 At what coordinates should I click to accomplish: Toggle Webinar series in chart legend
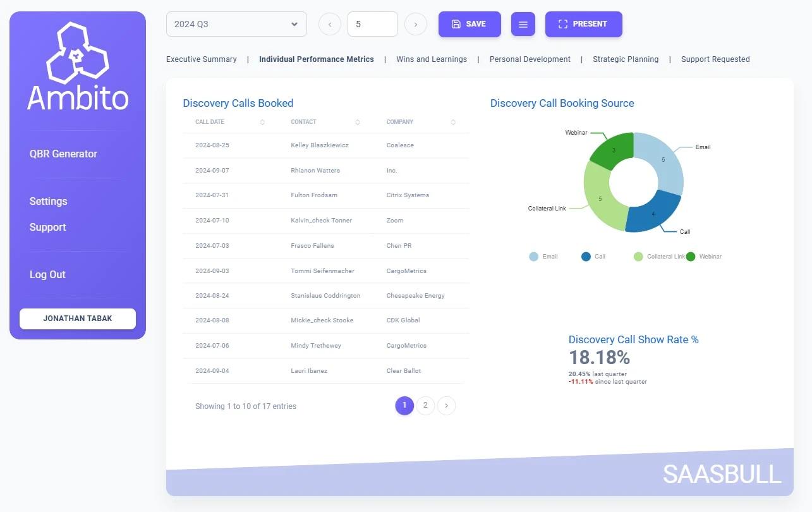point(703,257)
